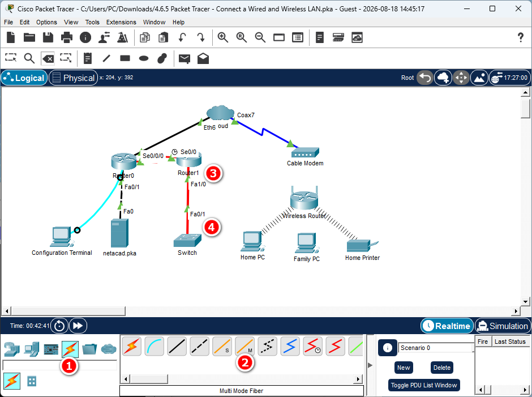Click Toggle PDU List Window
Viewport: 532px width, 397px height.
pos(424,385)
